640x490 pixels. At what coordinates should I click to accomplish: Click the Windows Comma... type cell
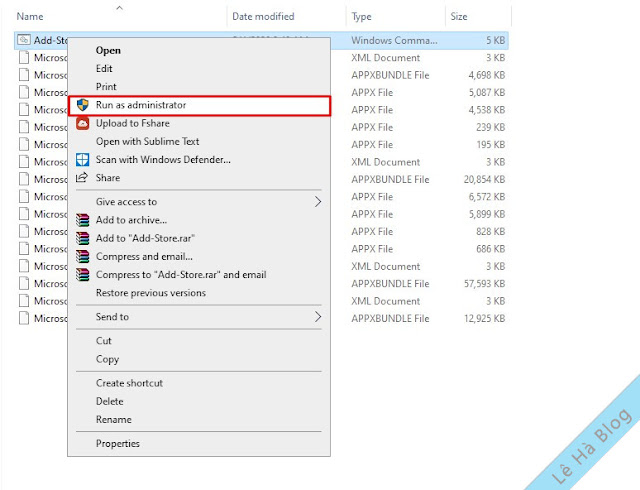click(394, 40)
